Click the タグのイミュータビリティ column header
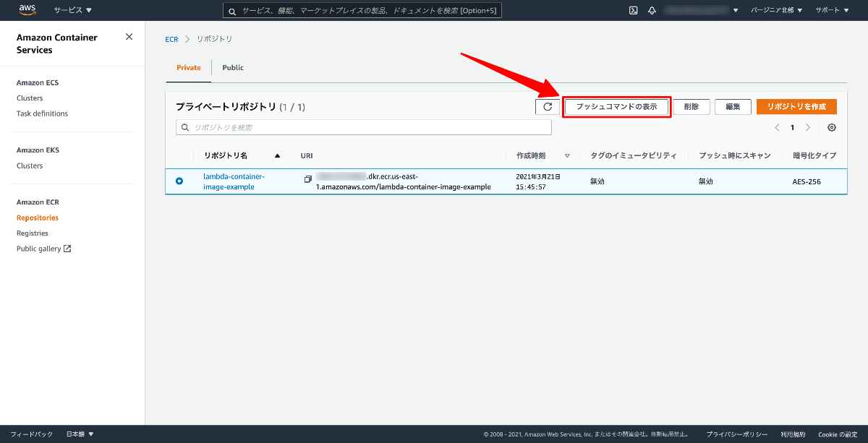This screenshot has width=868, height=443. coord(633,155)
